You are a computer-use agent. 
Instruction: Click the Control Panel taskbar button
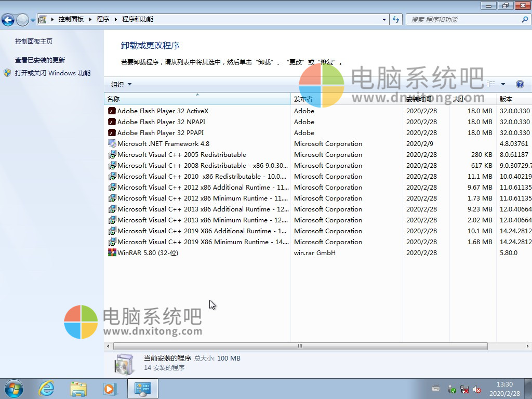[143, 389]
